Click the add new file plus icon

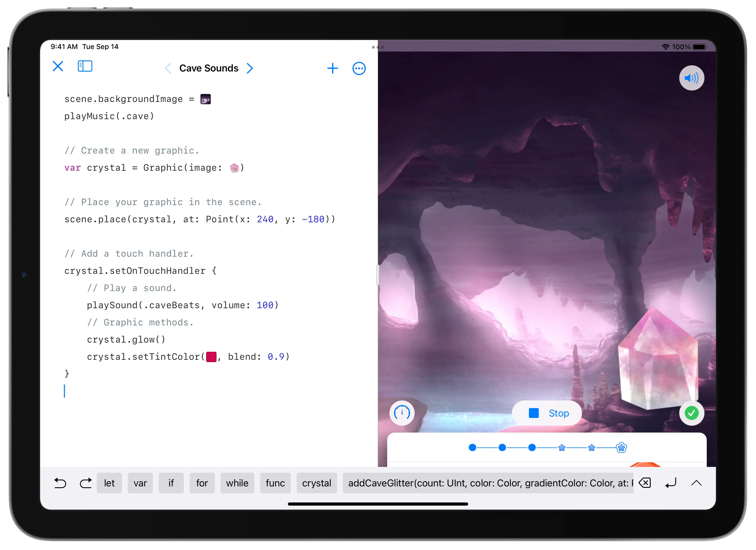(333, 68)
